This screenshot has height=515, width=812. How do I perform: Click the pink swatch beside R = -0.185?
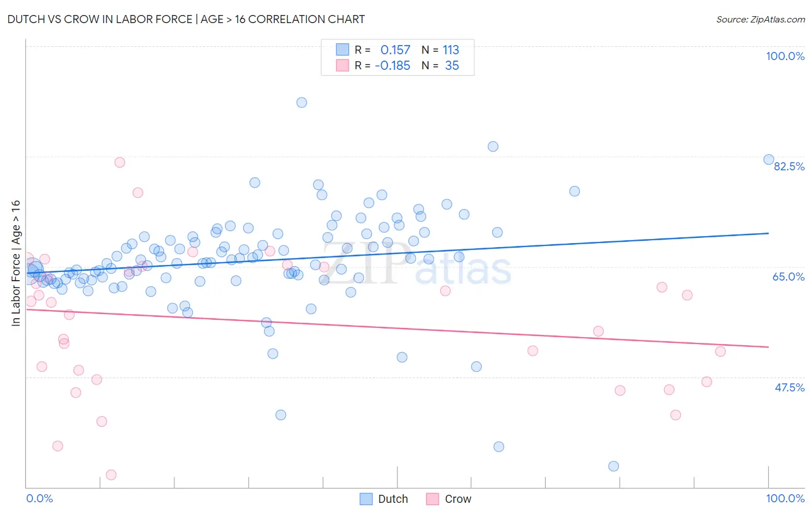(x=342, y=65)
